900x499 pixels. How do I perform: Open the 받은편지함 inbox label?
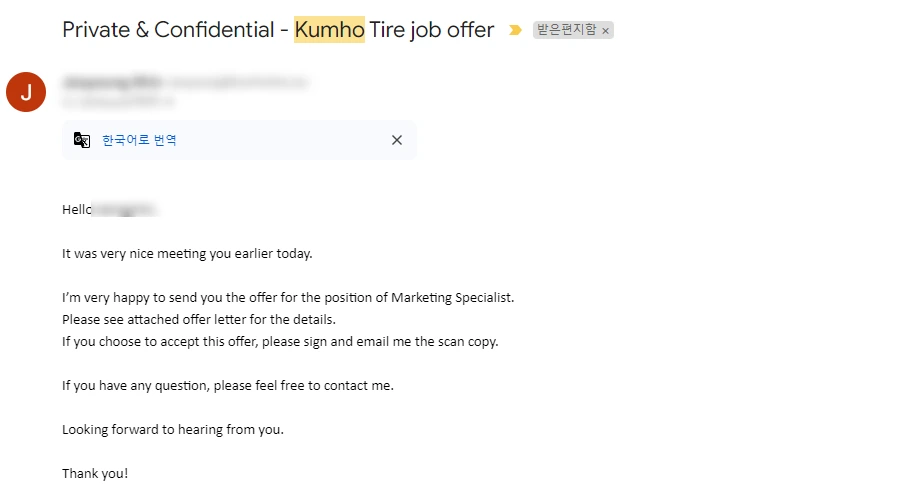coord(567,31)
